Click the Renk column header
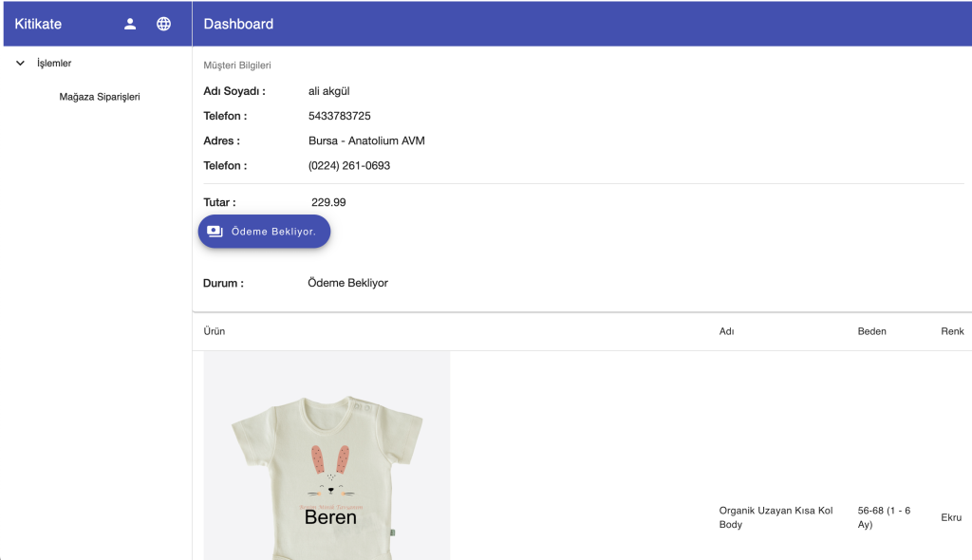Viewport: 972px width, 560px height. pos(952,331)
